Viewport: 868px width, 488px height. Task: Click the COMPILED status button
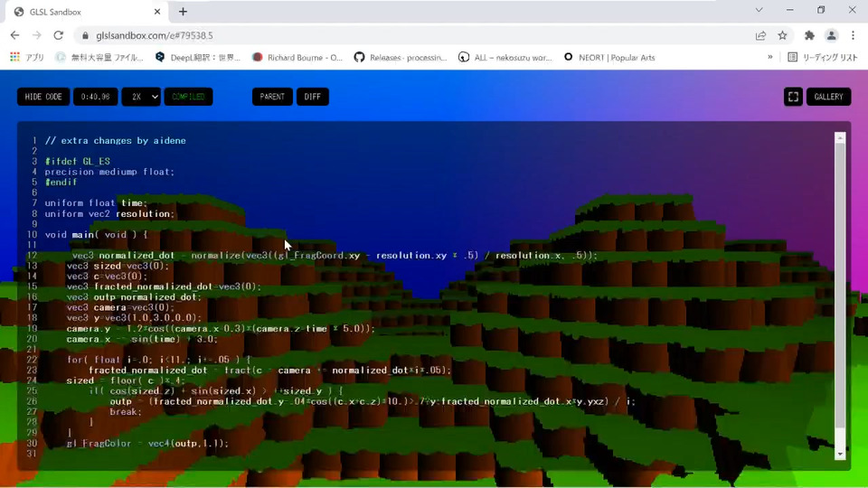[x=188, y=97]
